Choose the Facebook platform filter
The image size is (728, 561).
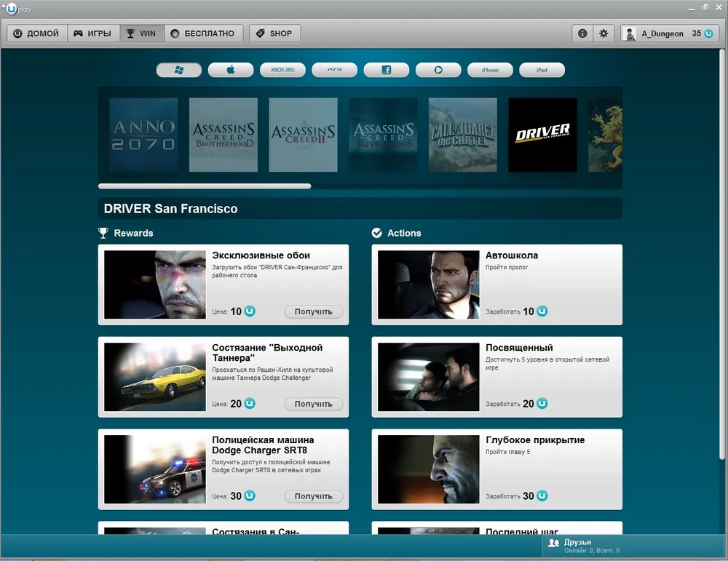[x=386, y=70]
